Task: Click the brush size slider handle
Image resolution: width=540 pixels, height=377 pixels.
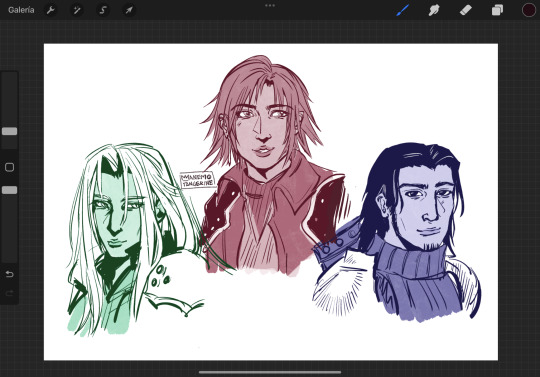Action: point(10,131)
